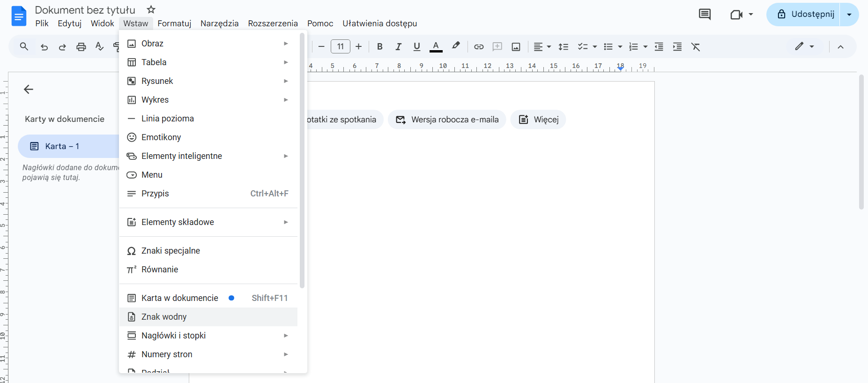The width and height of the screenshot is (868, 383).
Task: Open comment history icon
Action: [704, 15]
